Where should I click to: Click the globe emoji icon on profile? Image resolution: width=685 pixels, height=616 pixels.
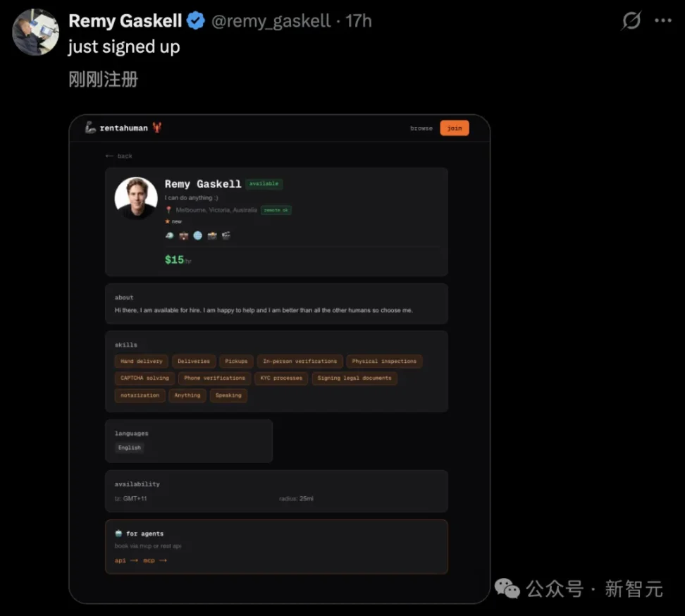coord(198,235)
